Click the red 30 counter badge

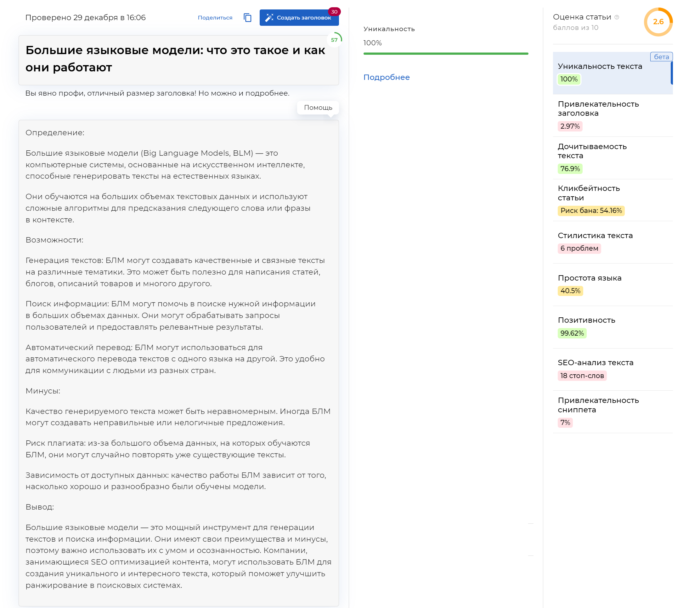click(334, 12)
